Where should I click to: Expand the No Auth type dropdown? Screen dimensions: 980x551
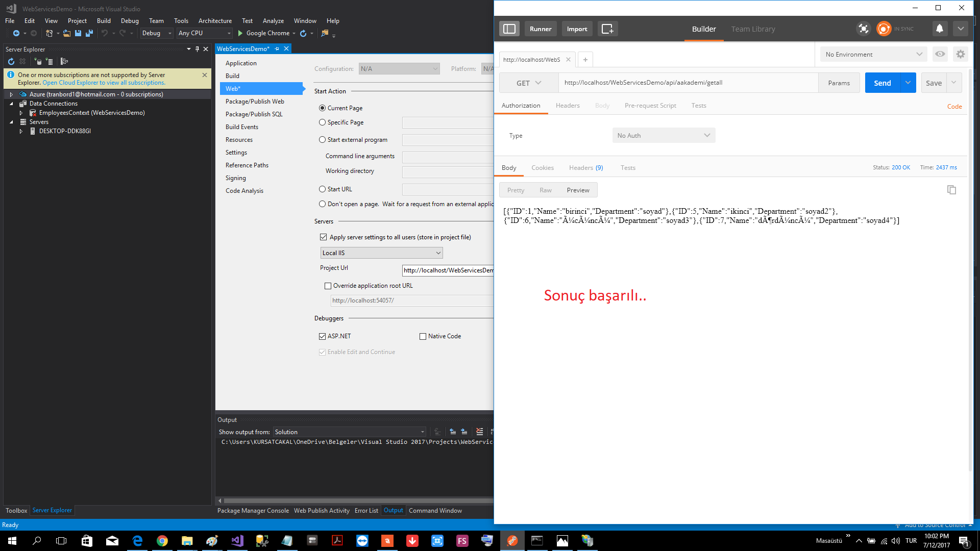pos(663,135)
